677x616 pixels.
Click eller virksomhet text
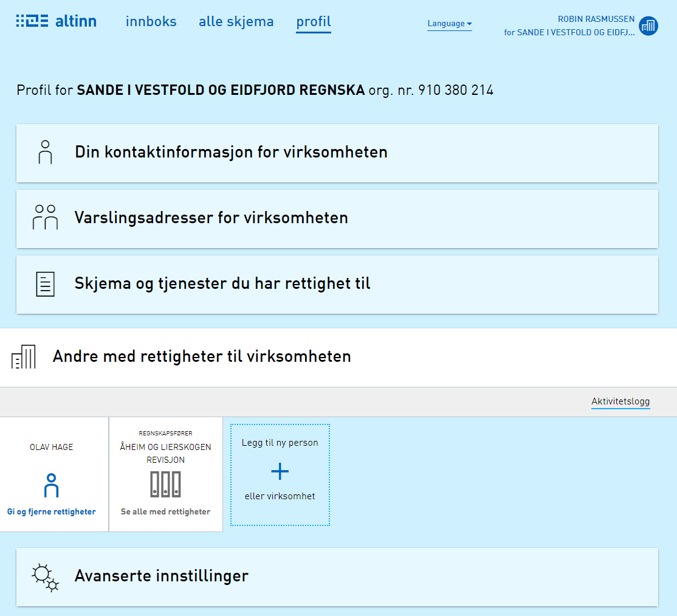(x=280, y=496)
